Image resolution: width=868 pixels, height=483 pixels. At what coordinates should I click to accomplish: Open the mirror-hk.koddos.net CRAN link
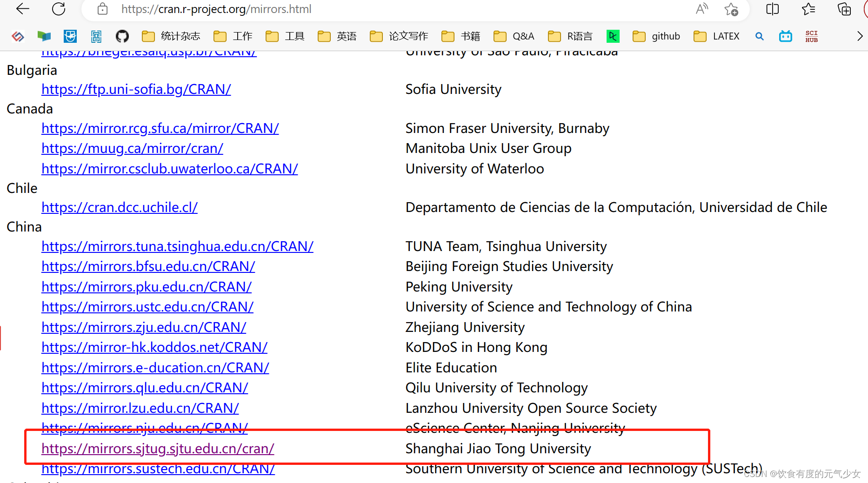tap(154, 347)
